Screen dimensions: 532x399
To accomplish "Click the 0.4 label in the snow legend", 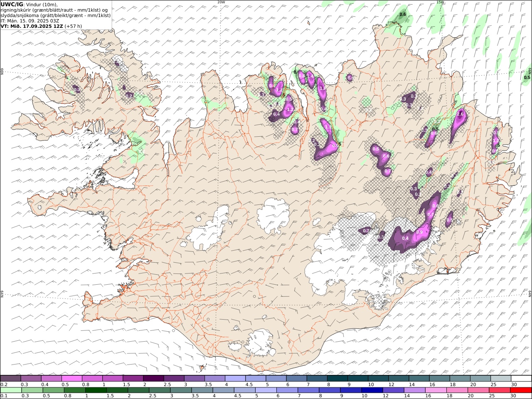I will (44, 384).
